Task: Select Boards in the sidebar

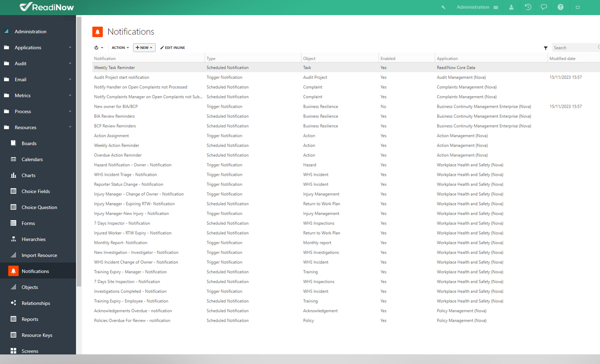Action: [29, 143]
